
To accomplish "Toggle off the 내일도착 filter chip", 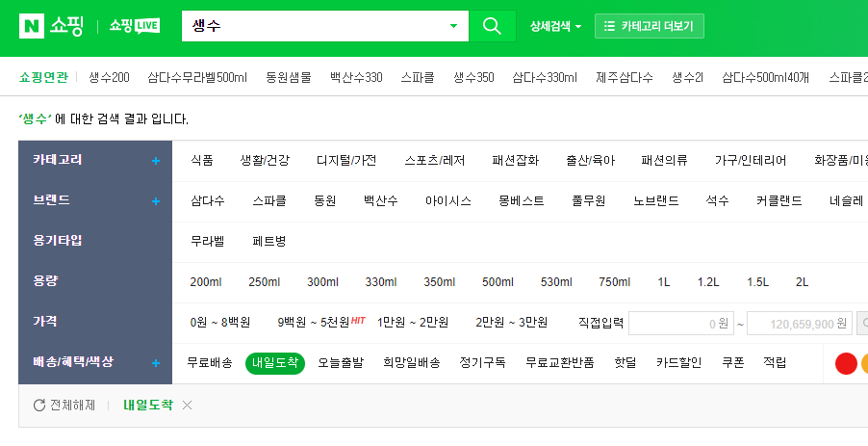I will (x=275, y=363).
